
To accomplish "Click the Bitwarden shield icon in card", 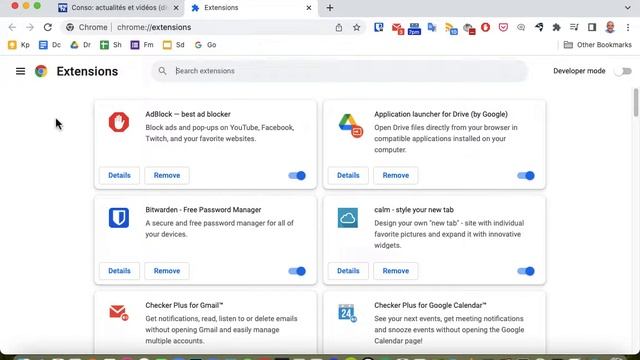I will (x=119, y=218).
